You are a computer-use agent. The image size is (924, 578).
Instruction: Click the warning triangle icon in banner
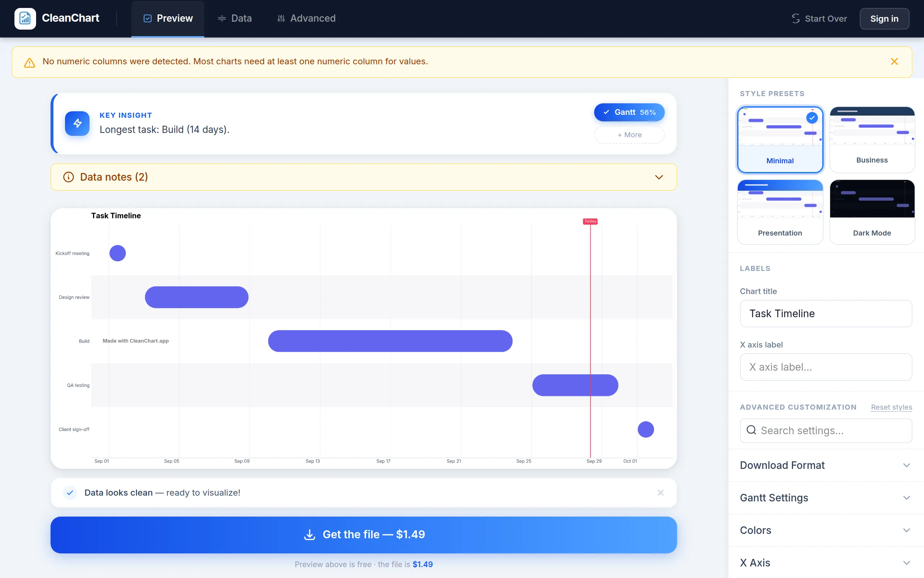tap(29, 62)
